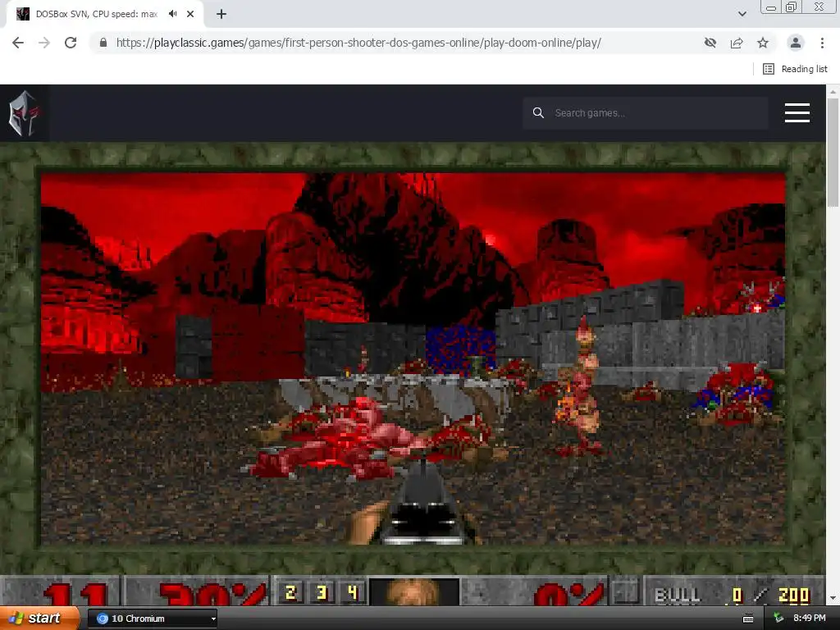This screenshot has height=630, width=840.
Task: Click the page vertical scrollbar thumb
Action: 833,153
